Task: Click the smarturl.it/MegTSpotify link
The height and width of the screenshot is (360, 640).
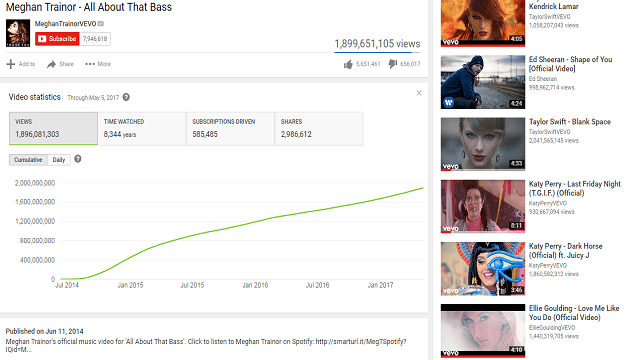Action: click(x=361, y=341)
